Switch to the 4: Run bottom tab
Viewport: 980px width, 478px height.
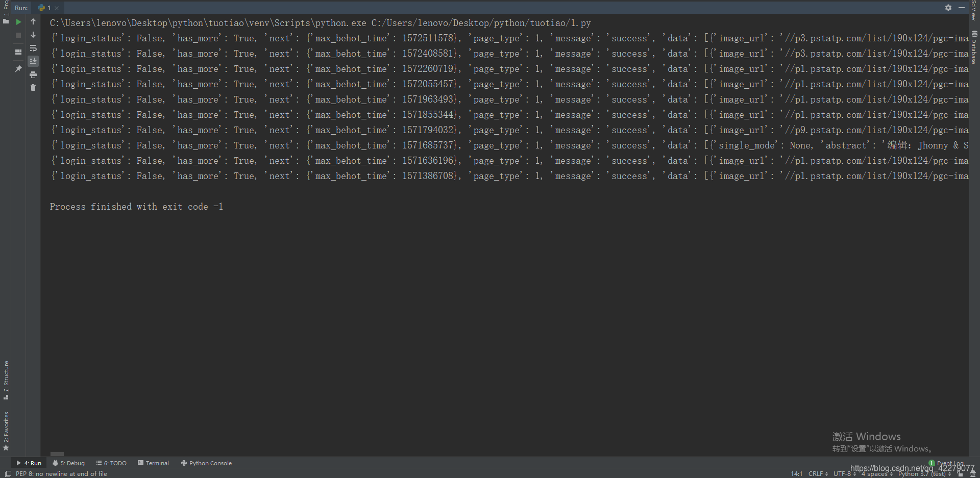tap(29, 463)
